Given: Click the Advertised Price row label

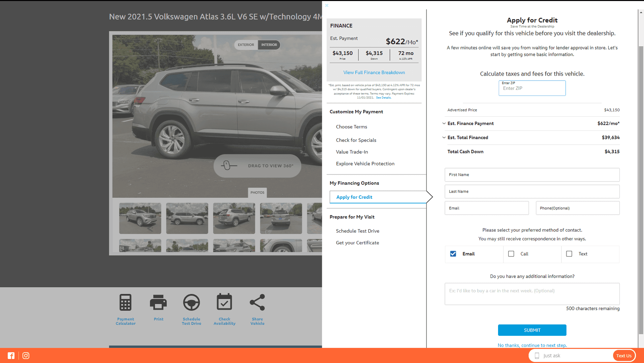Looking at the screenshot, I should tap(462, 110).
